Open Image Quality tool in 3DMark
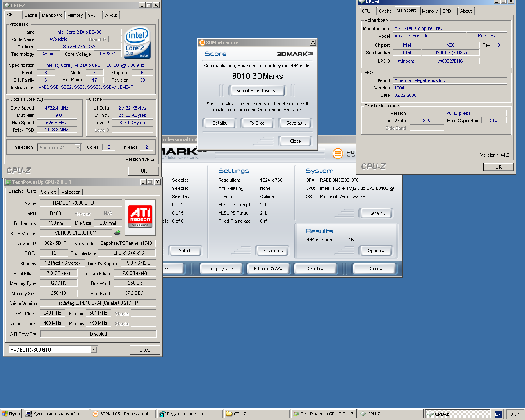 pos(222,269)
